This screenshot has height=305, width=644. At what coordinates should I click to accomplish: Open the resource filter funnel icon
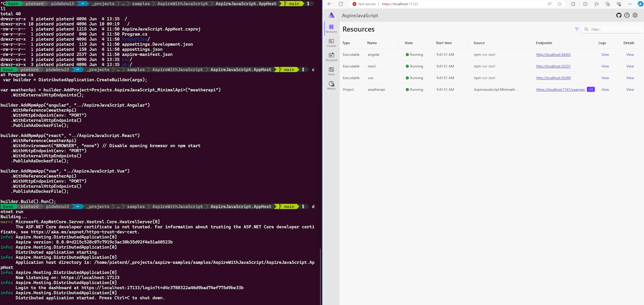[577, 29]
